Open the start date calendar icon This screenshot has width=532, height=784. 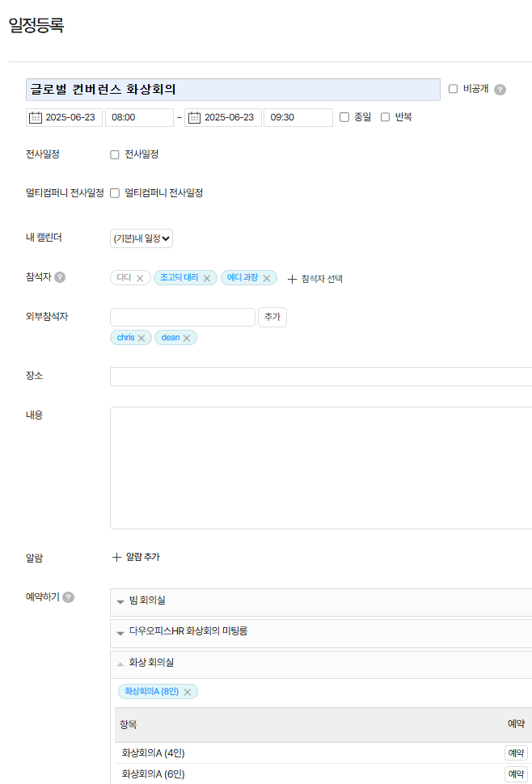coord(36,118)
